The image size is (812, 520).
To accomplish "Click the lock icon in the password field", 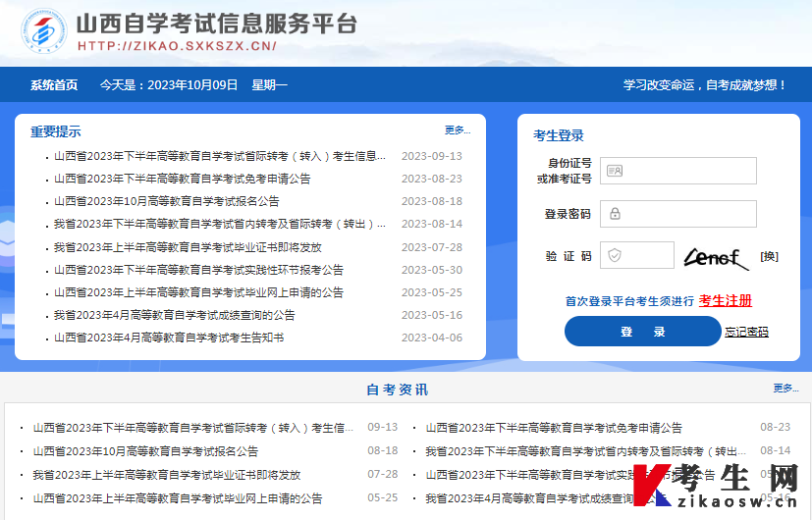I will tap(615, 214).
